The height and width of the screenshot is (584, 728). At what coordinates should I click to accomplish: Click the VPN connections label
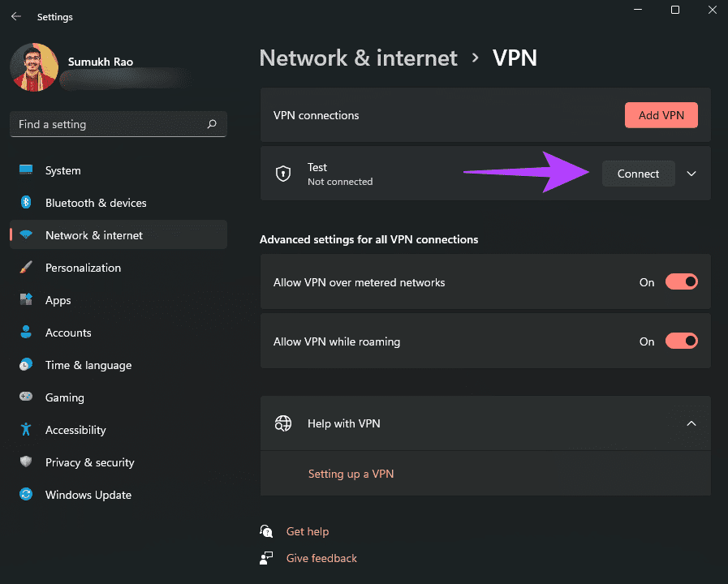pos(317,115)
